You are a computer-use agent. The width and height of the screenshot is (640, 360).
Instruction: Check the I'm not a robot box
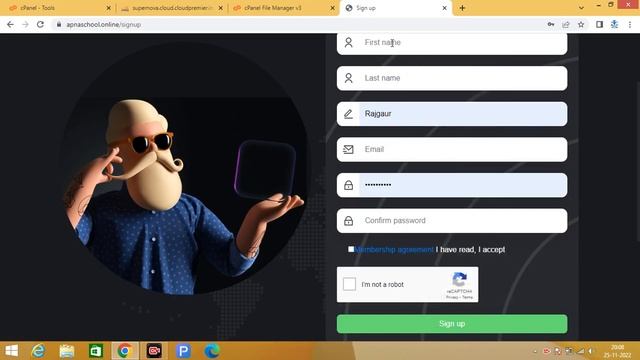coord(349,284)
